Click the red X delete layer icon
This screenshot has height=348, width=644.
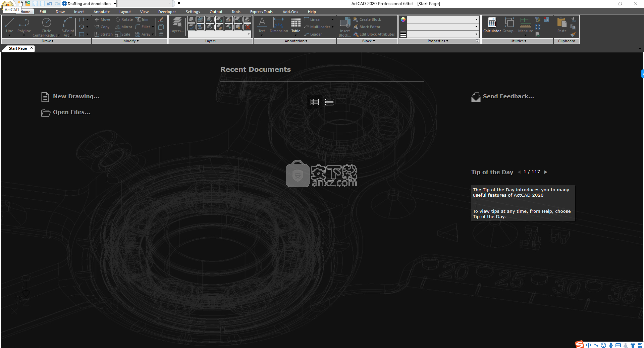pyautogui.click(x=248, y=27)
